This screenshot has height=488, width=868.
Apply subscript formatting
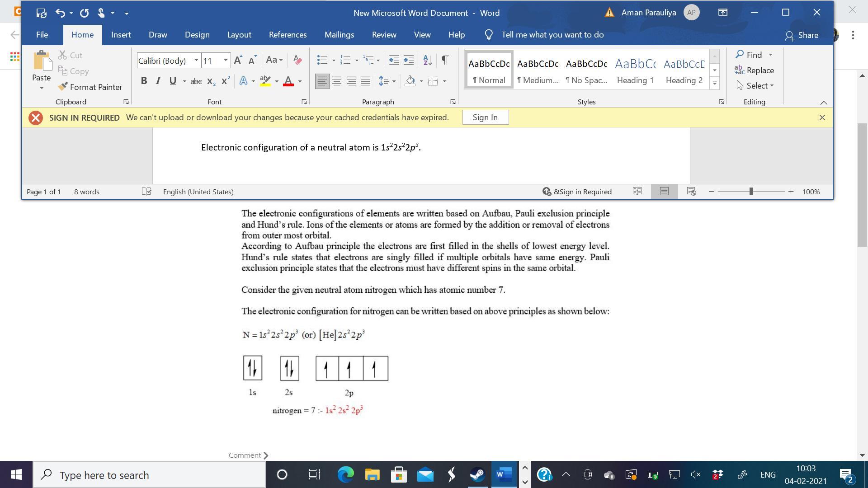[x=211, y=81]
